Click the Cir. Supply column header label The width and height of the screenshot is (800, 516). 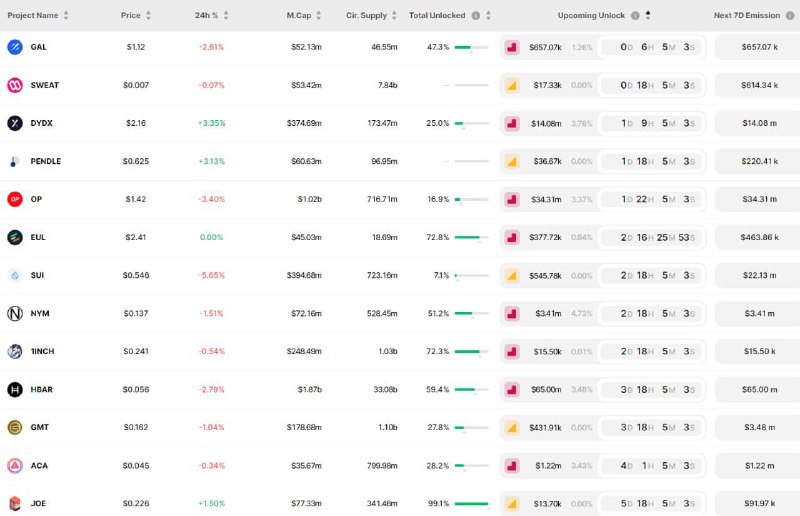[x=366, y=15]
